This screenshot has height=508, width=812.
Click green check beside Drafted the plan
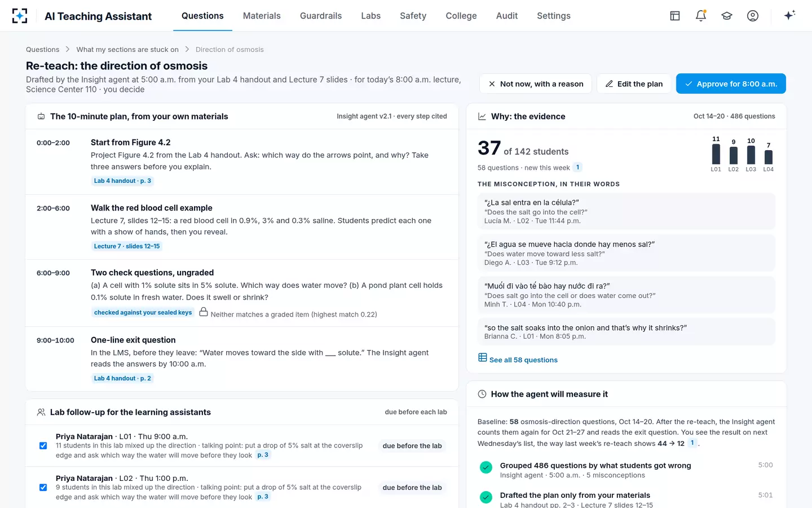click(x=486, y=497)
